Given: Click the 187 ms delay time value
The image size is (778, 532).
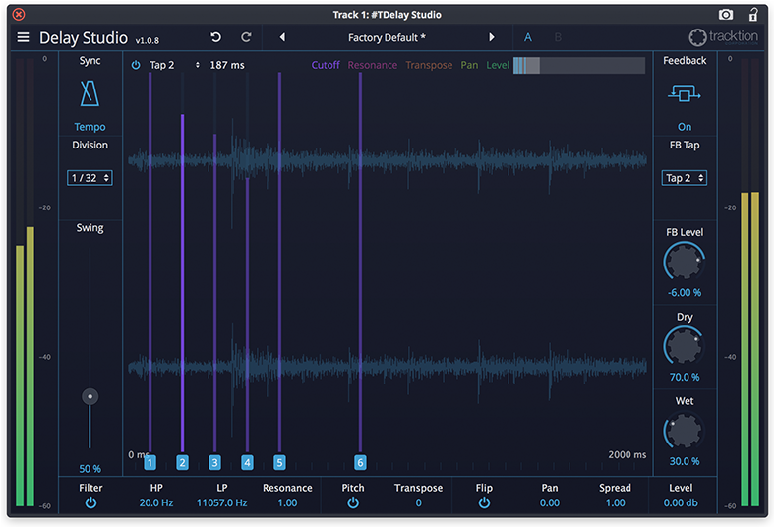Looking at the screenshot, I should pyautogui.click(x=227, y=65).
